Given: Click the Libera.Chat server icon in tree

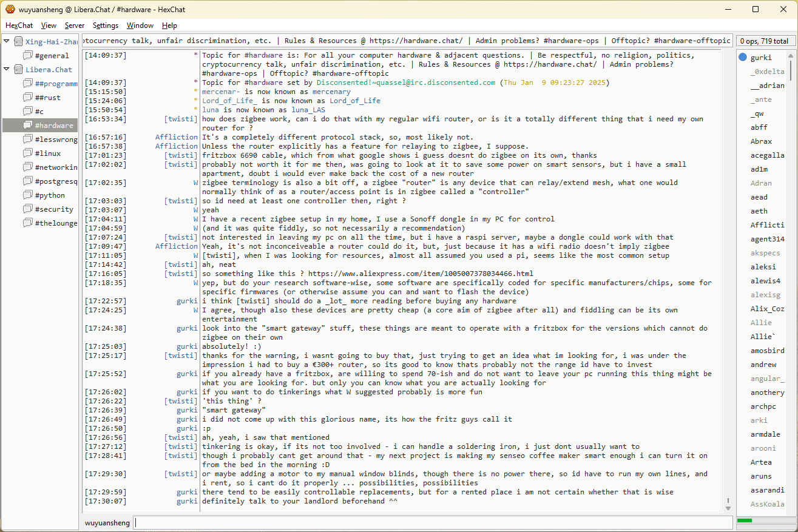Looking at the screenshot, I should click(19, 70).
